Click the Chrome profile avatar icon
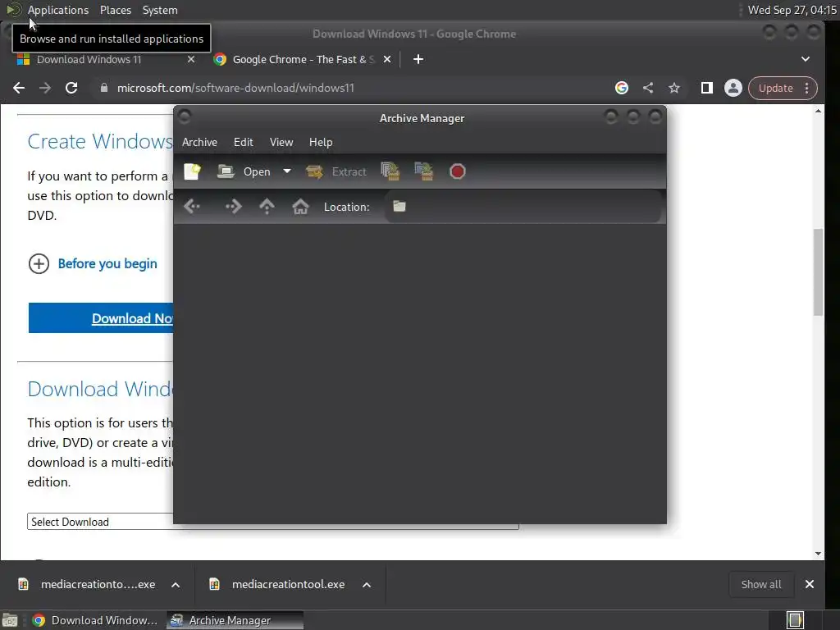This screenshot has width=840, height=630. (733, 88)
